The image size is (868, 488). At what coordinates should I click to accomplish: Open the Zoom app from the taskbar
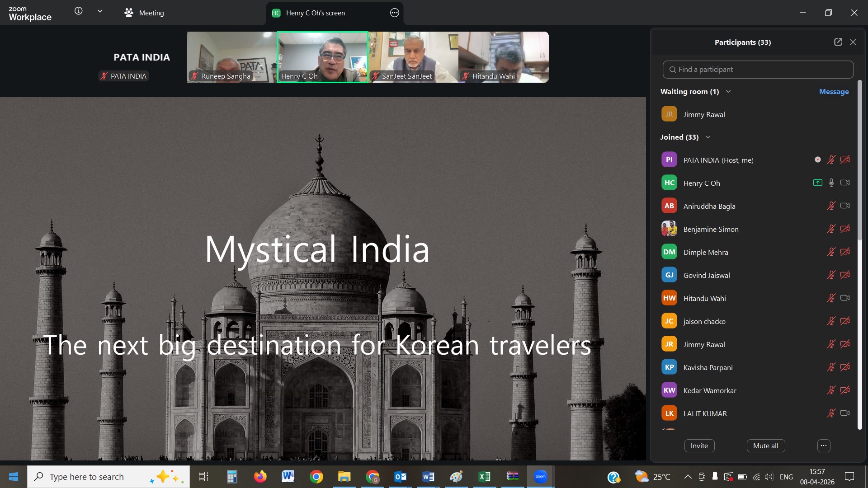point(541,476)
